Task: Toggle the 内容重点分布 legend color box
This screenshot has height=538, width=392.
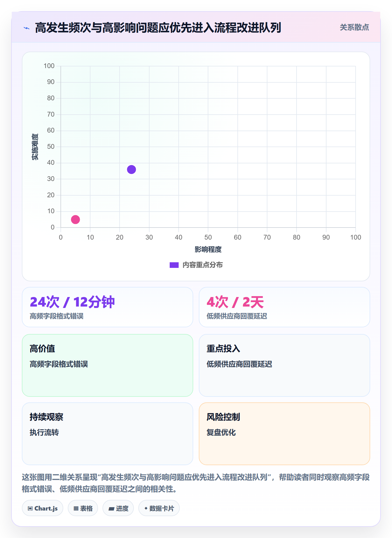Action: 174,265
